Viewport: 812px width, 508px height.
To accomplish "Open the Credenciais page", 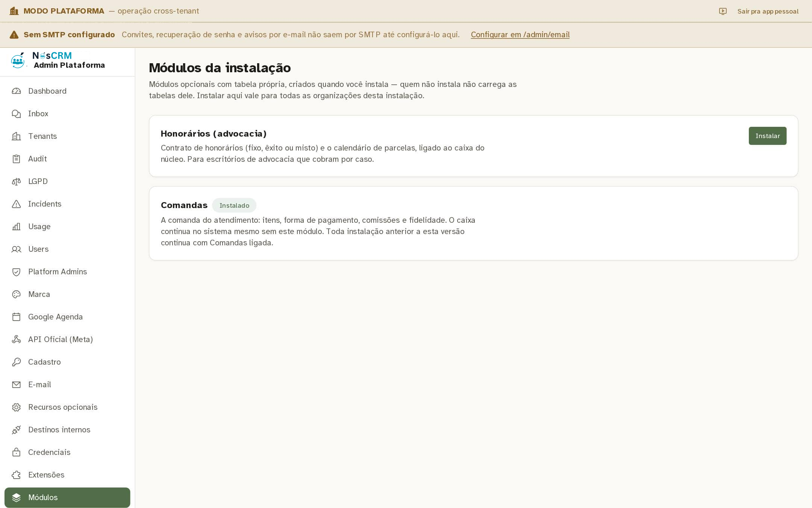I will click(x=67, y=452).
